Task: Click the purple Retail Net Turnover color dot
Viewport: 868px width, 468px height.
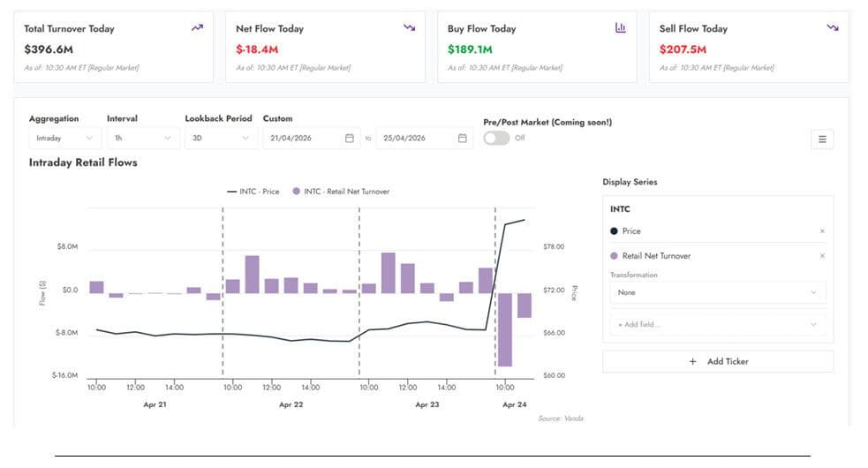Action: pos(614,256)
